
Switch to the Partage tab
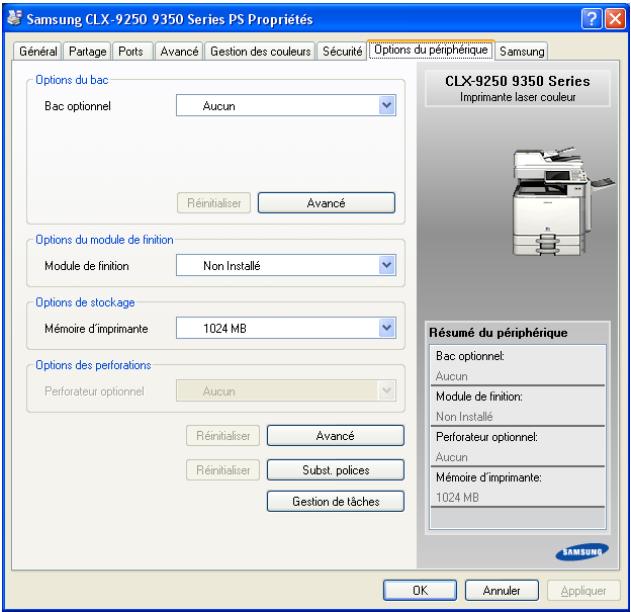click(x=87, y=52)
